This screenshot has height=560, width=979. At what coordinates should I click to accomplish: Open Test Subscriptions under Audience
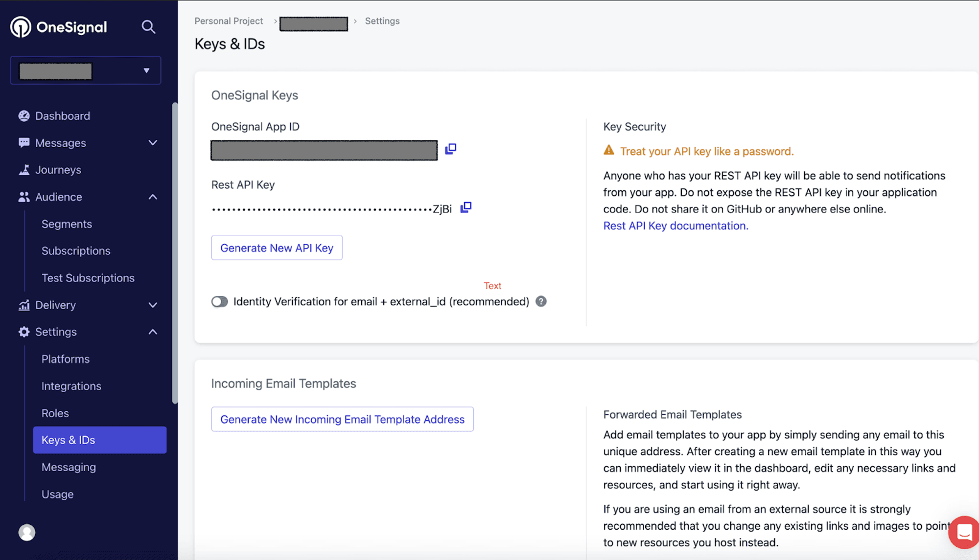tap(88, 278)
